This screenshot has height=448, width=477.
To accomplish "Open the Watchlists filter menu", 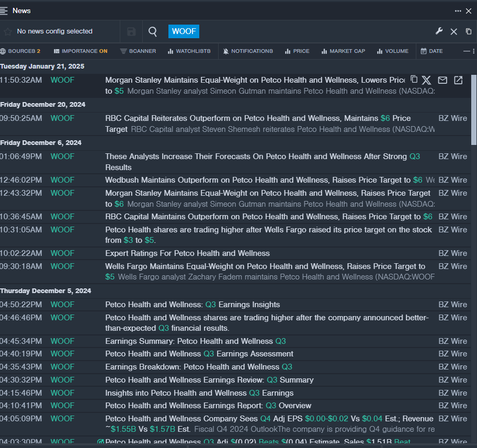I will pos(189,51).
